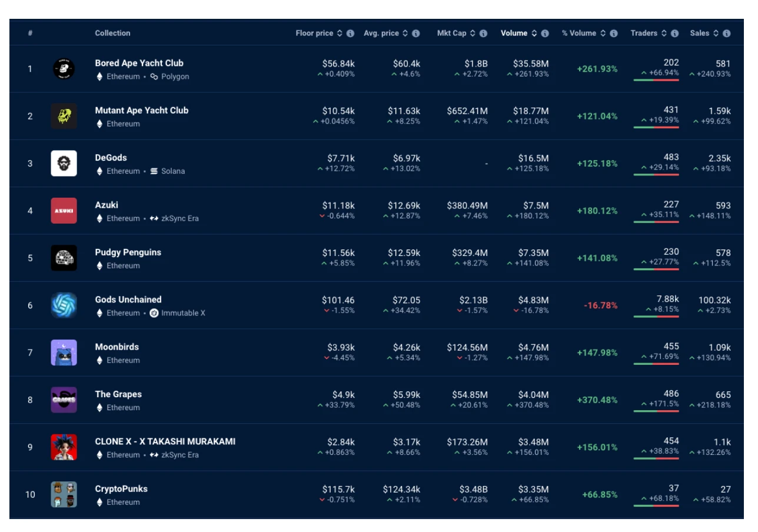Click the info icon beside Mkt Cap
This screenshot has width=758, height=532.
(x=483, y=34)
